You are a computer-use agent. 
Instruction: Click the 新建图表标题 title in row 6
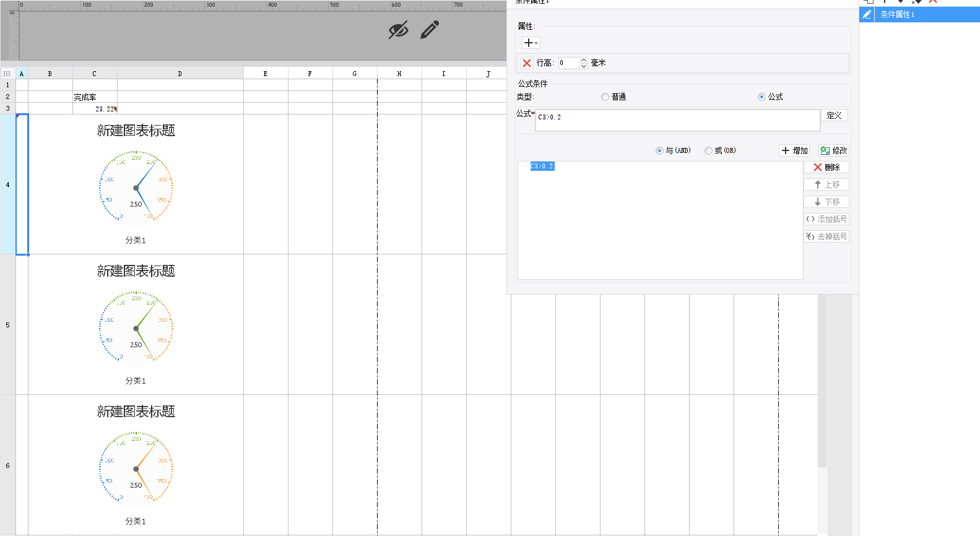pos(136,412)
